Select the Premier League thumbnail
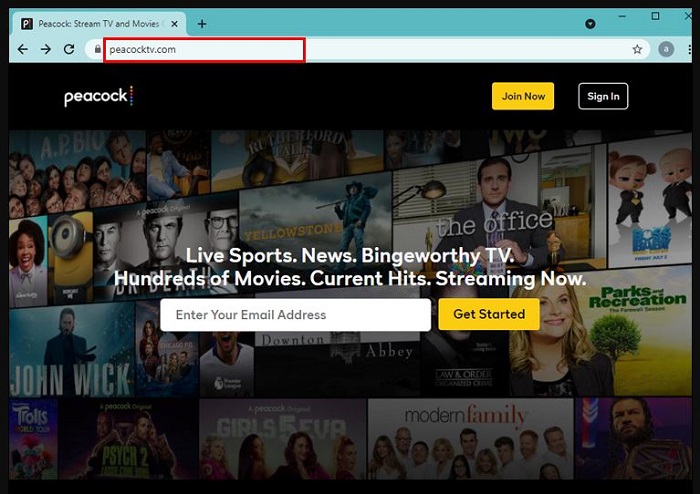This screenshot has width=700, height=494. (x=227, y=364)
